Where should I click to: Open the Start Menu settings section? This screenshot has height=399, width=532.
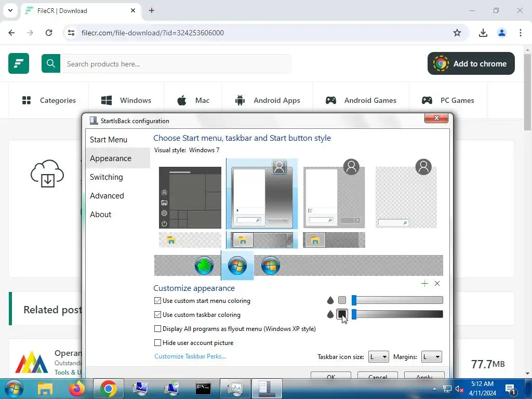pos(109,139)
